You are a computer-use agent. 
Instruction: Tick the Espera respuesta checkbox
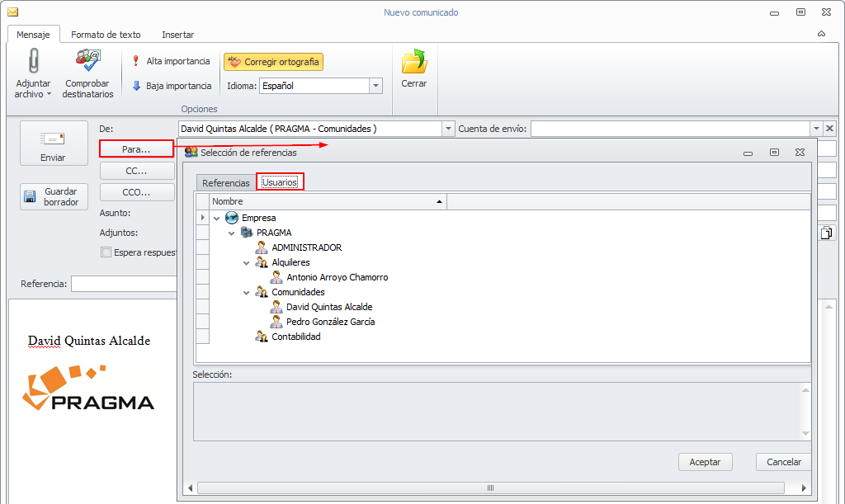106,252
